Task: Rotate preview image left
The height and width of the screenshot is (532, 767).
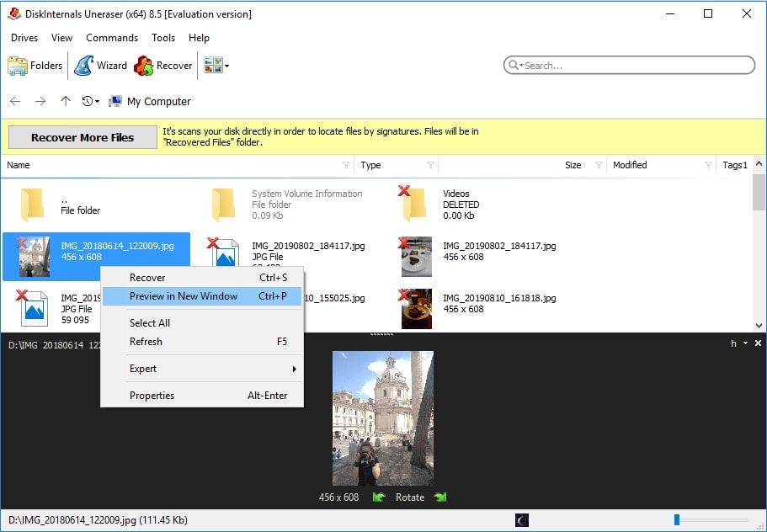Action: tap(379, 497)
